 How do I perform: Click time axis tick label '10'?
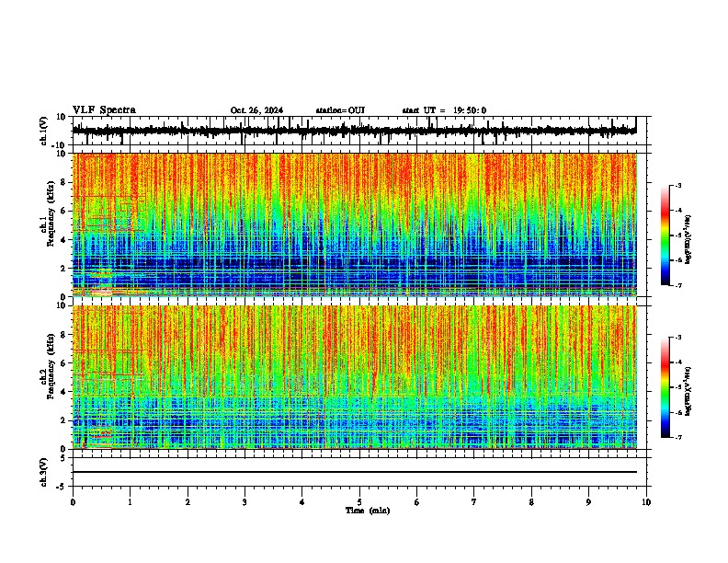click(646, 502)
